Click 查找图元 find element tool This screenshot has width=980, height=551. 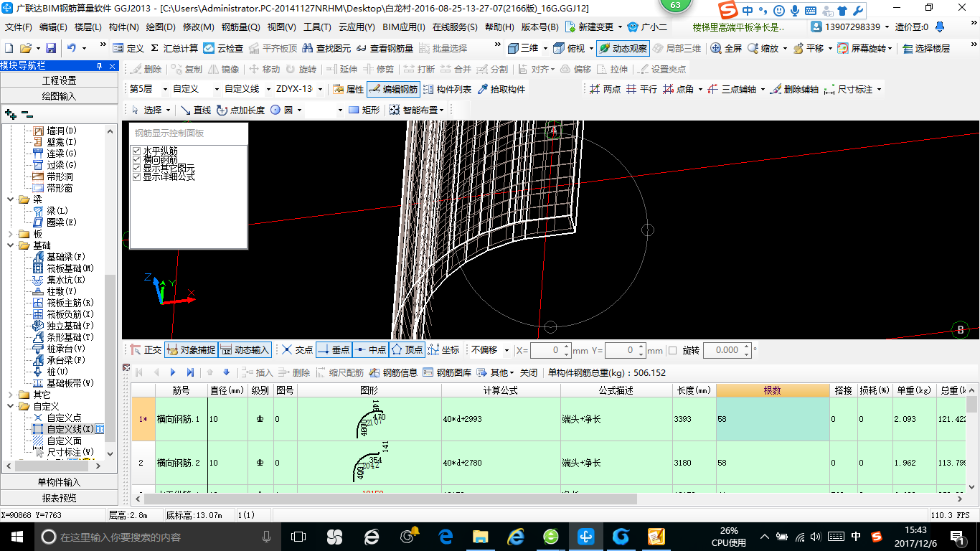326,48
